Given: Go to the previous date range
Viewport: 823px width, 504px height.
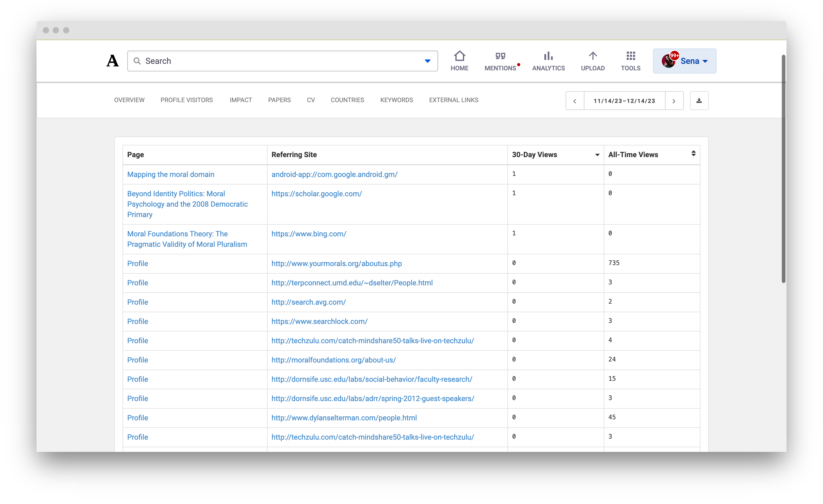Looking at the screenshot, I should click(x=574, y=101).
